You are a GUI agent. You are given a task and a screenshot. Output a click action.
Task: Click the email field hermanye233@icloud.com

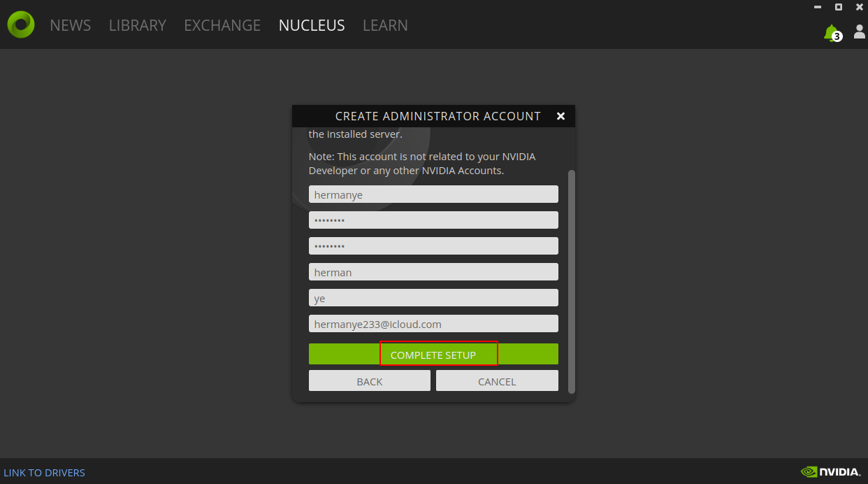(x=433, y=324)
